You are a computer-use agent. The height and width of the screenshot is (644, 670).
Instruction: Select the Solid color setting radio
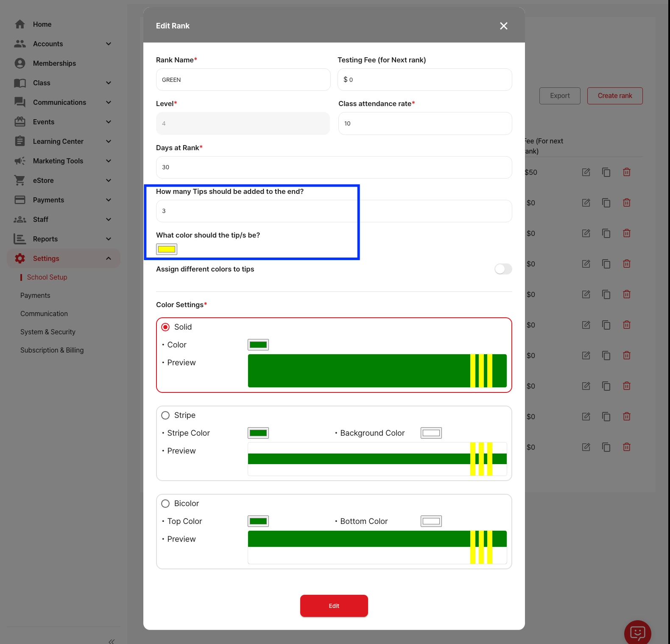coord(165,327)
